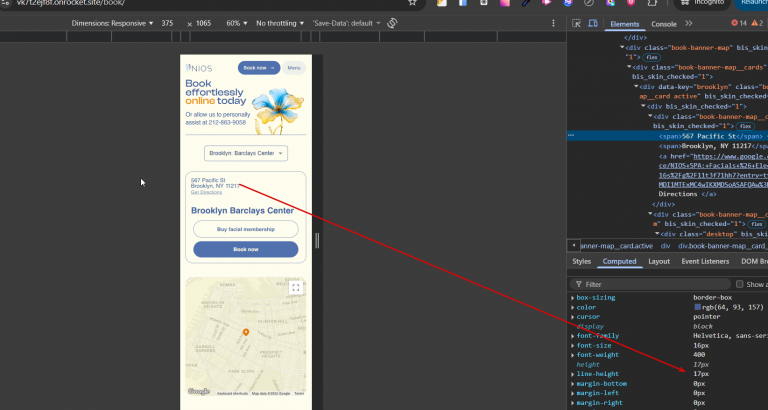Image resolution: width=768 pixels, height=410 pixels.
Task: Open the Event Listeners tab
Action: click(x=705, y=262)
